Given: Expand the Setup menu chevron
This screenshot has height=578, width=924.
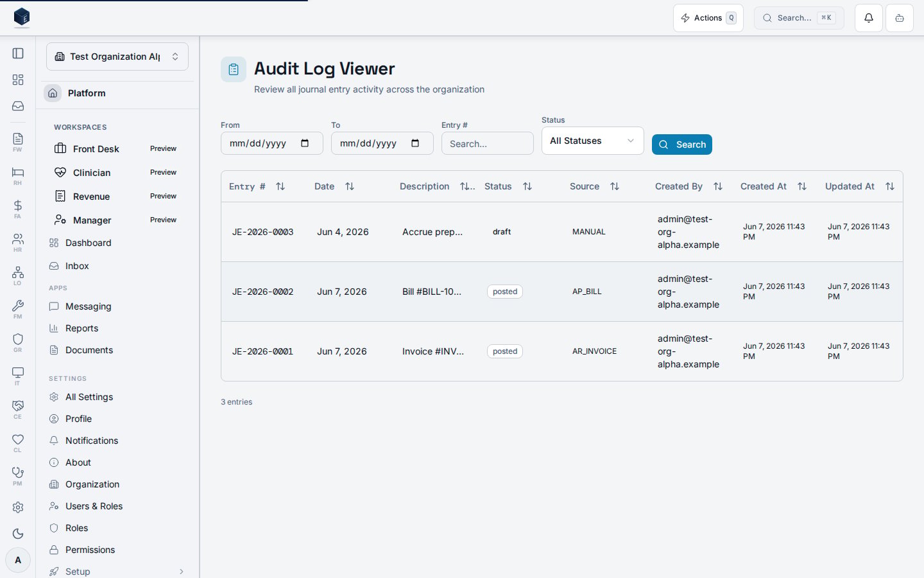Looking at the screenshot, I should tap(182, 572).
